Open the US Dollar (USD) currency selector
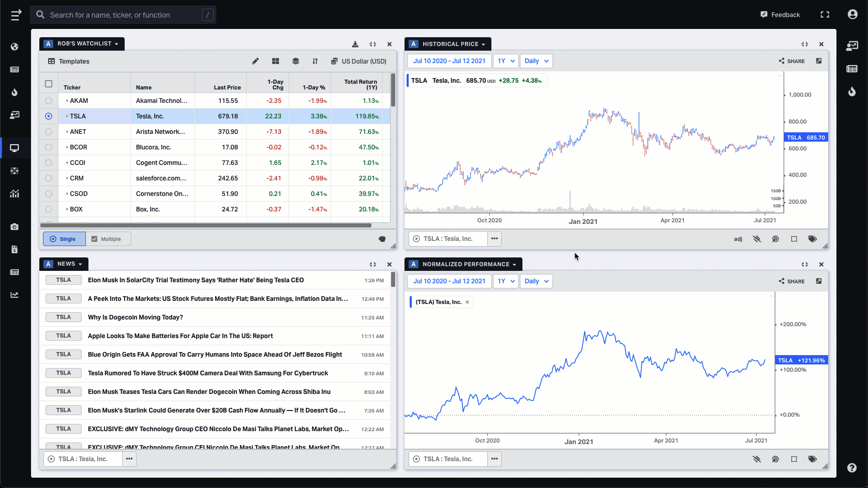The width and height of the screenshot is (868, 488). click(358, 61)
